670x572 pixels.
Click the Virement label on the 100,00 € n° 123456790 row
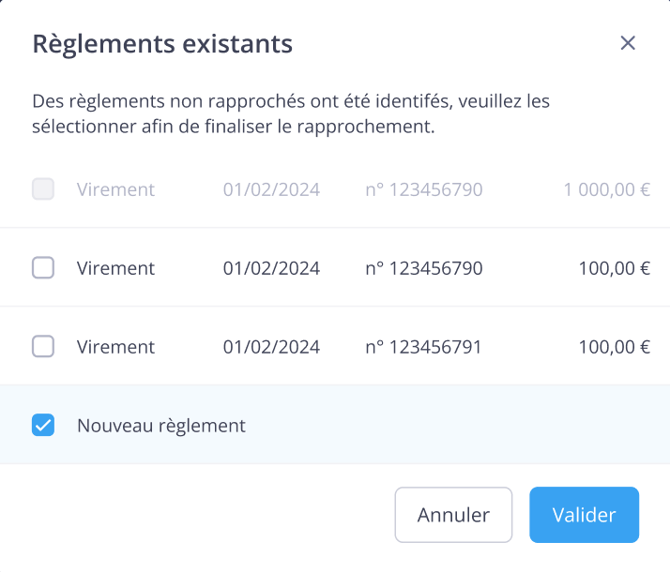point(116,268)
